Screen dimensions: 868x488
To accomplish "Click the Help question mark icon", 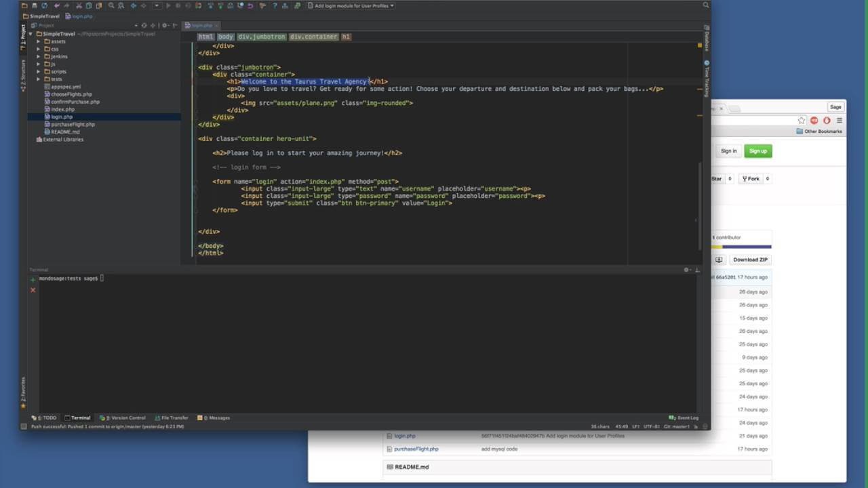I will pos(274,5).
